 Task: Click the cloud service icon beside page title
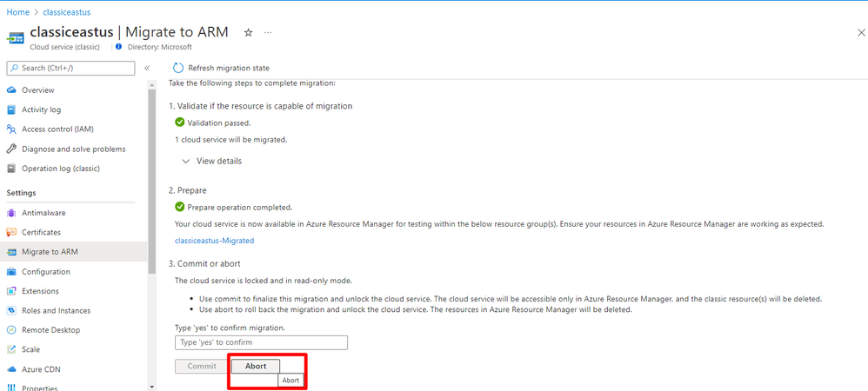click(x=15, y=38)
